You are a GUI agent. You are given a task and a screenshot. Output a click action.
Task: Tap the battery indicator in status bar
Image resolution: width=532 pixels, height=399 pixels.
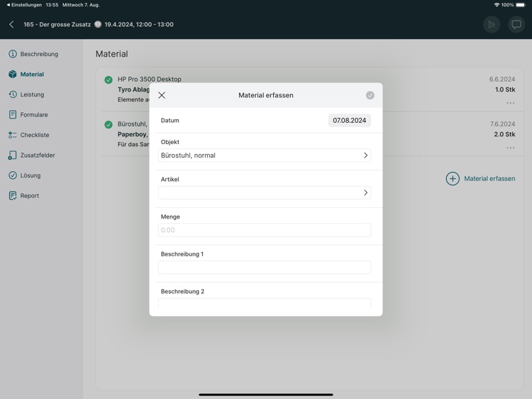[521, 5]
